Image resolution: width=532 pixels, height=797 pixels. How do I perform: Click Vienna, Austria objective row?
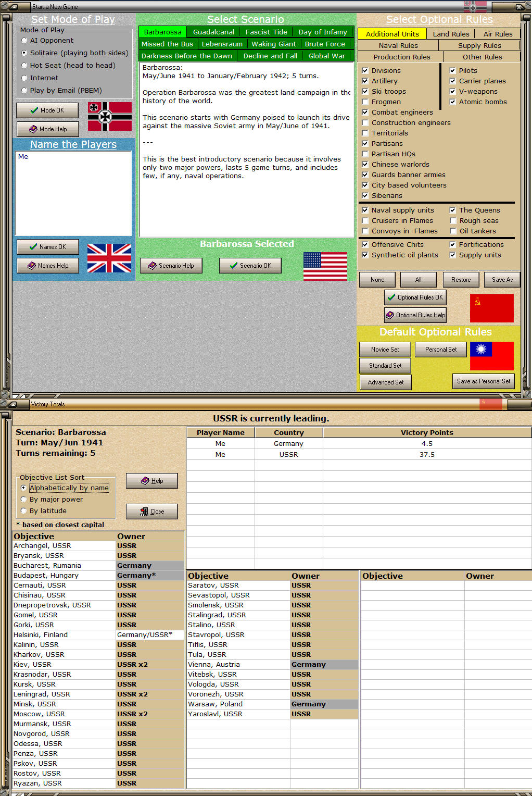272,665
